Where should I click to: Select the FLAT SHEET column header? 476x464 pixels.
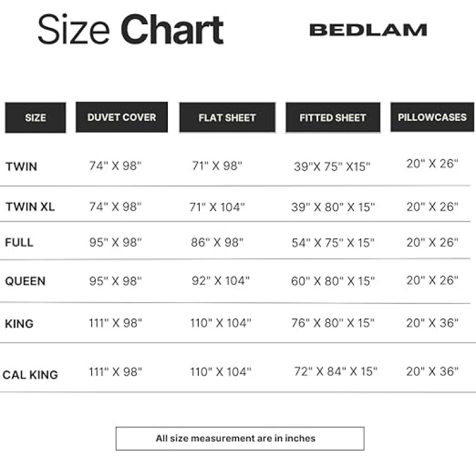227,117
